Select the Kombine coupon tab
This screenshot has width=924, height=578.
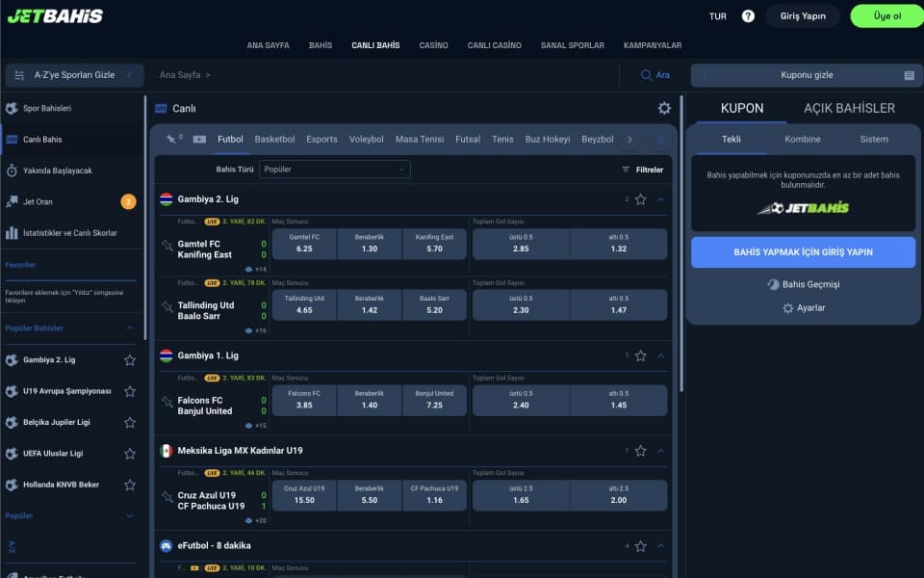coord(803,139)
